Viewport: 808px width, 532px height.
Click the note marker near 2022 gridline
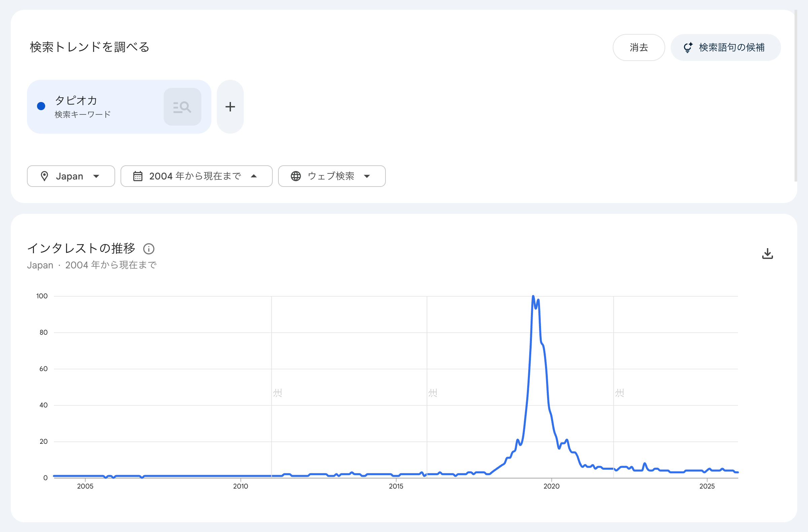pos(619,393)
